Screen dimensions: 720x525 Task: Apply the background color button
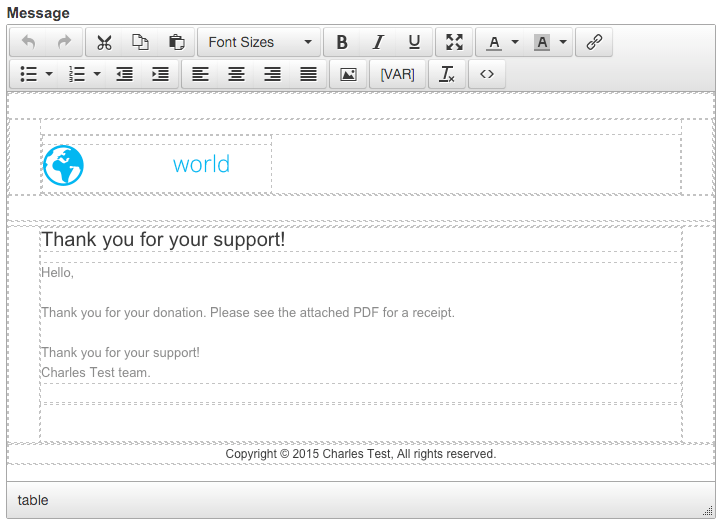click(542, 42)
